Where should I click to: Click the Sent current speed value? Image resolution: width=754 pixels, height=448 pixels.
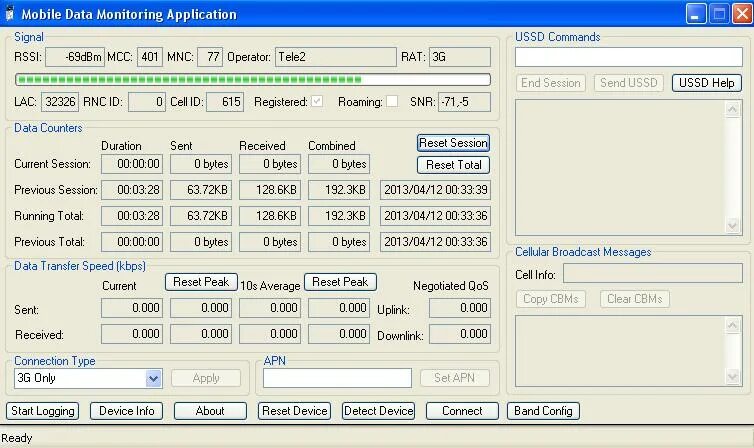132,308
